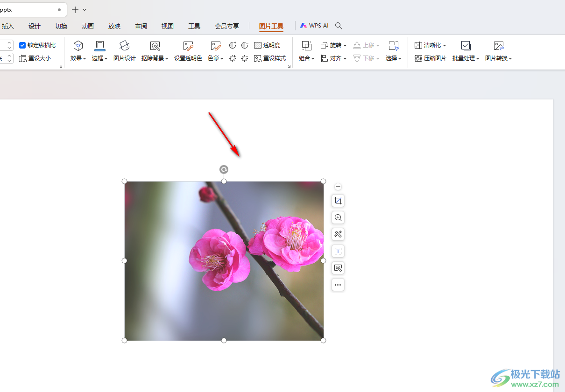
Task: Click the crop icon beside the image
Action: [x=338, y=201]
